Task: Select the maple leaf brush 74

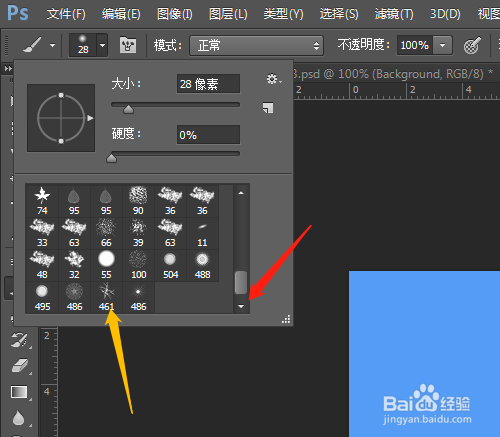Action: (x=42, y=201)
